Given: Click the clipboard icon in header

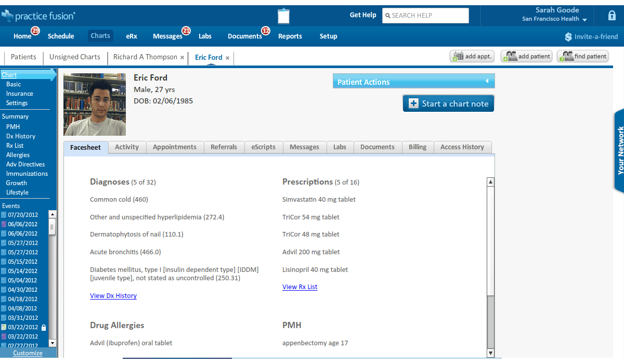Looking at the screenshot, I should point(283,16).
